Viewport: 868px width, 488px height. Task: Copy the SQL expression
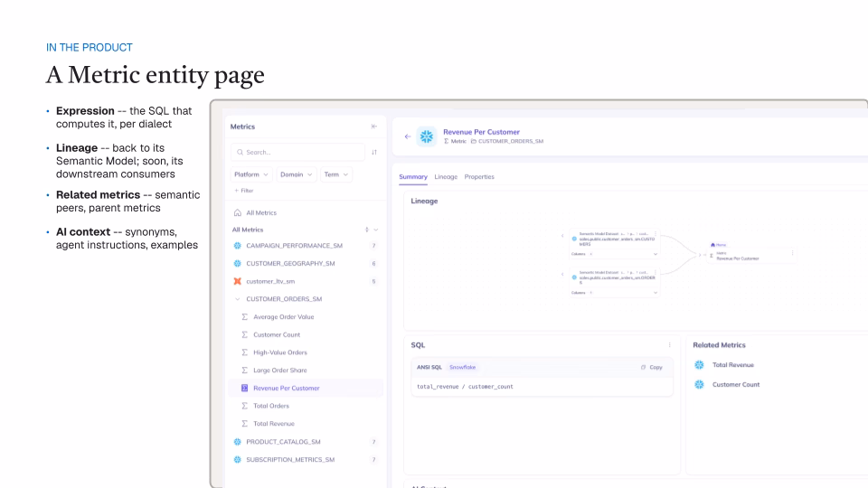[x=652, y=367]
